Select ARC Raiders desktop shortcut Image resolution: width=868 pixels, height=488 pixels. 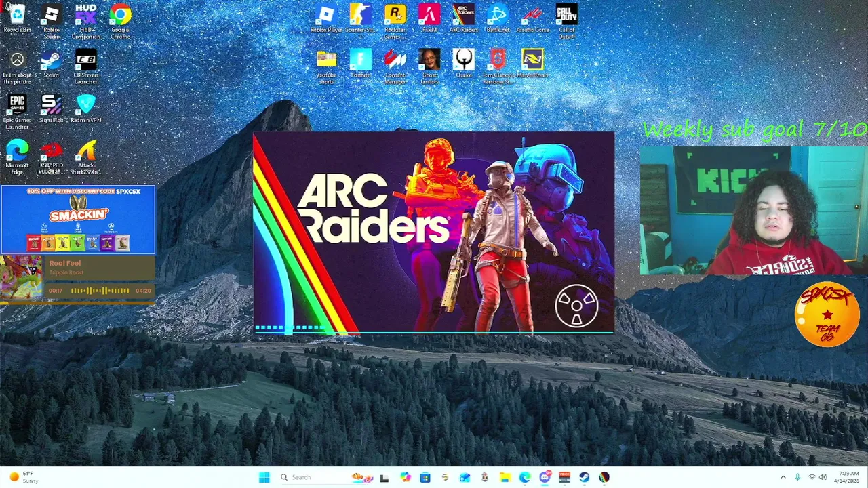tap(464, 19)
